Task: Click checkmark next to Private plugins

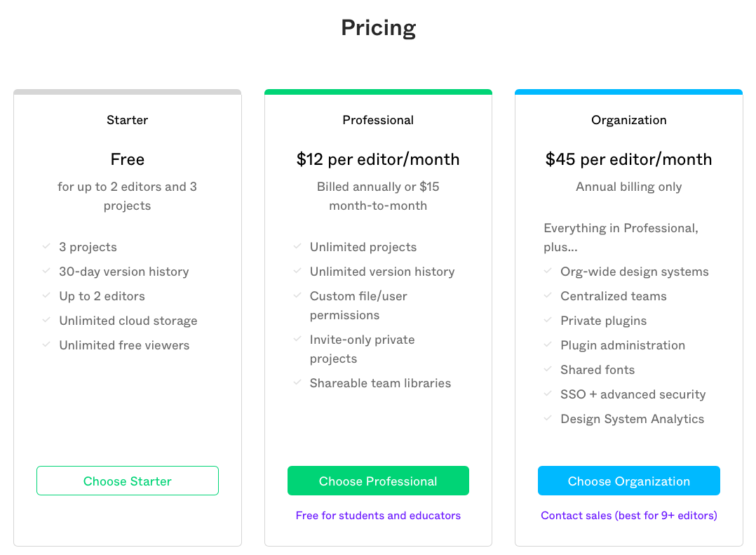Action: pos(548,320)
